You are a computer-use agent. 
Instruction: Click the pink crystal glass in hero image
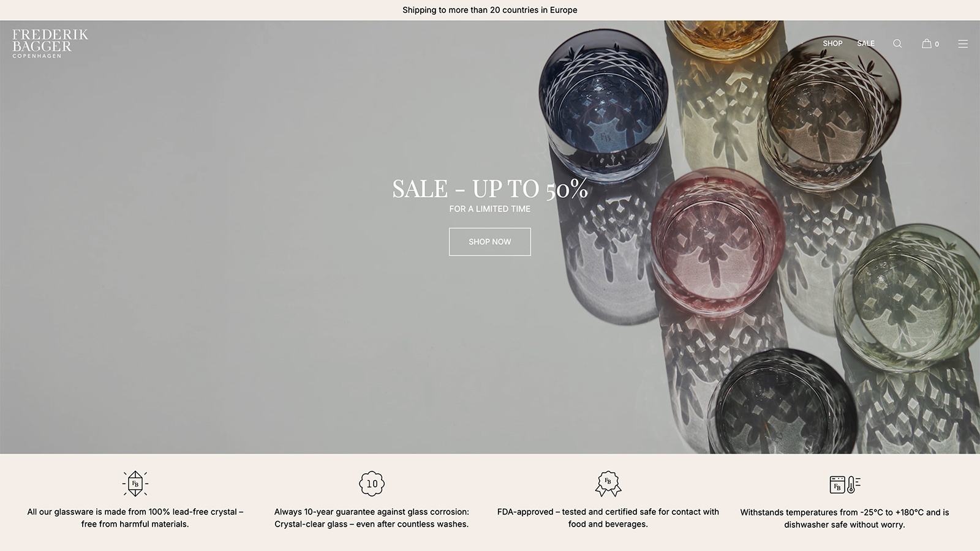(718, 242)
